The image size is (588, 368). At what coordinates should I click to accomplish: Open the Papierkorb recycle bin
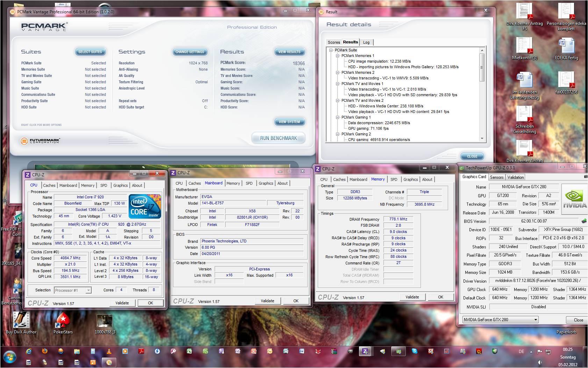[x=566, y=332]
